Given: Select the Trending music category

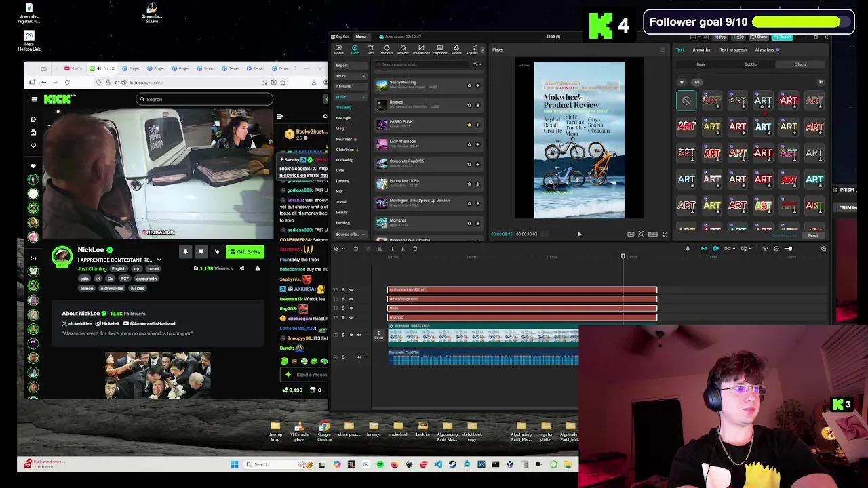Looking at the screenshot, I should 344,107.
